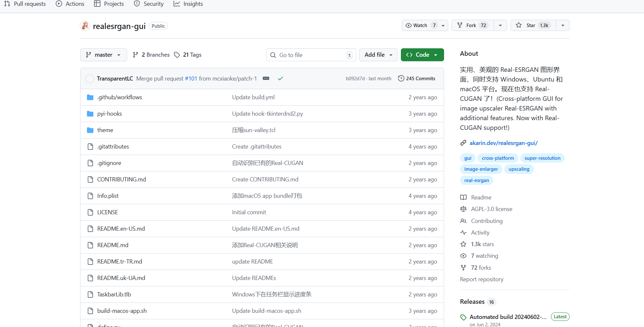The width and height of the screenshot is (644, 327).
Task: Open commit hash b092d7d
Action: point(355,79)
